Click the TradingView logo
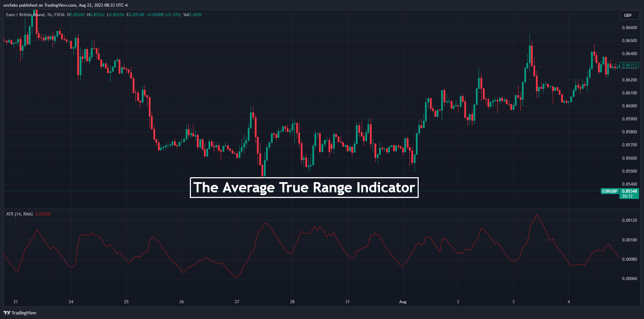This screenshot has width=644, height=319. click(20, 313)
